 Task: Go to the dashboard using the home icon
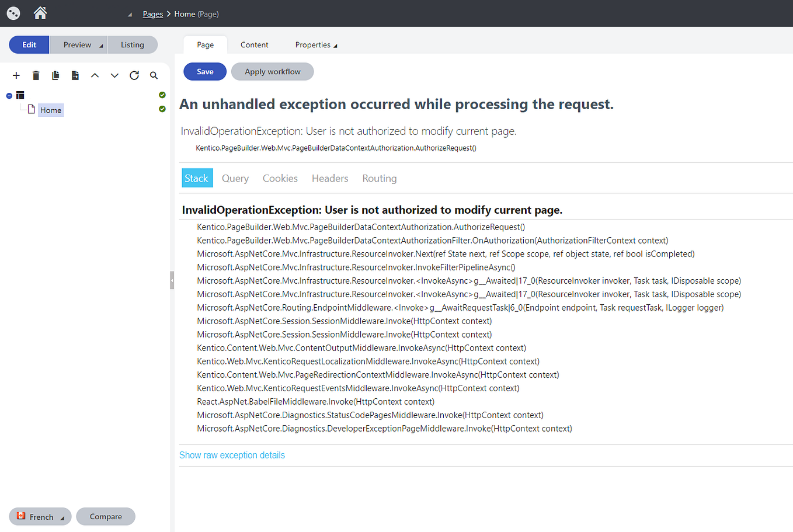[40, 13]
